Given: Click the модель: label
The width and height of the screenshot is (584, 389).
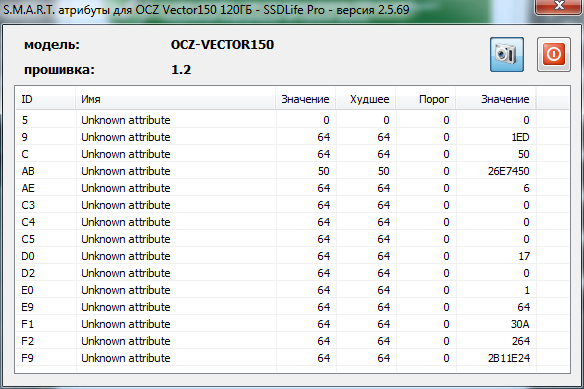Looking at the screenshot, I should tap(52, 45).
